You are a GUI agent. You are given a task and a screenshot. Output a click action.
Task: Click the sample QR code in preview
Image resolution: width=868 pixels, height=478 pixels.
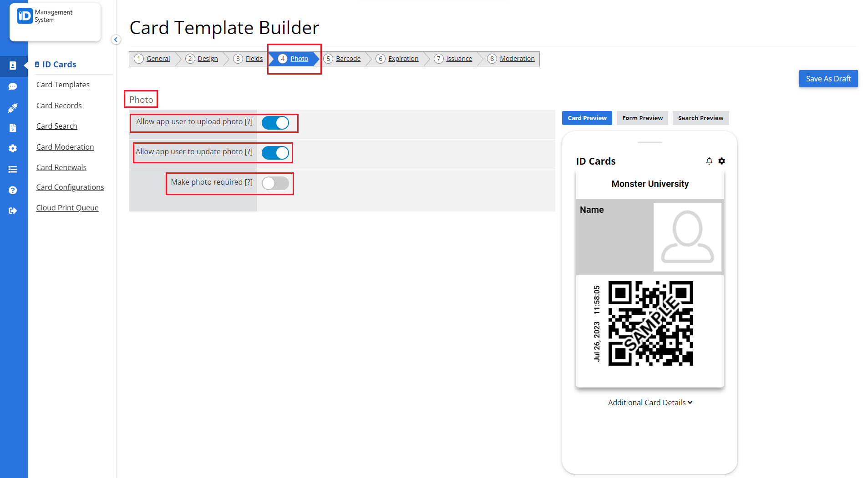(x=650, y=323)
